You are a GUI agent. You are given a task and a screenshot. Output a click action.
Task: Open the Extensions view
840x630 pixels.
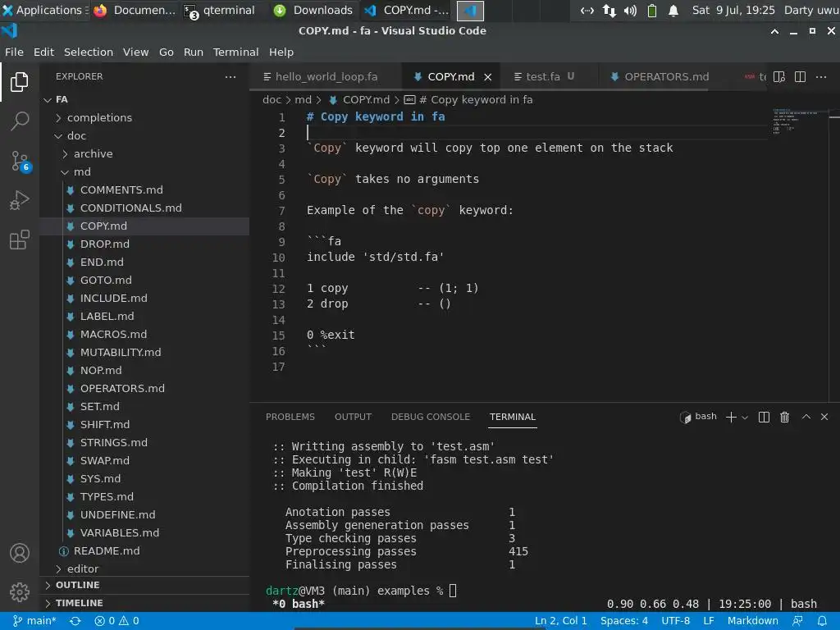tap(20, 240)
